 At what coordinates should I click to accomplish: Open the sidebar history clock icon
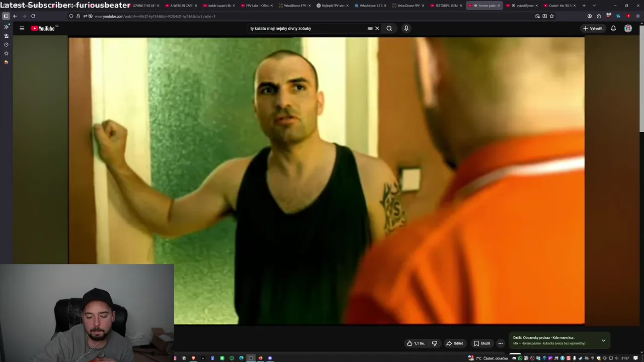6,44
